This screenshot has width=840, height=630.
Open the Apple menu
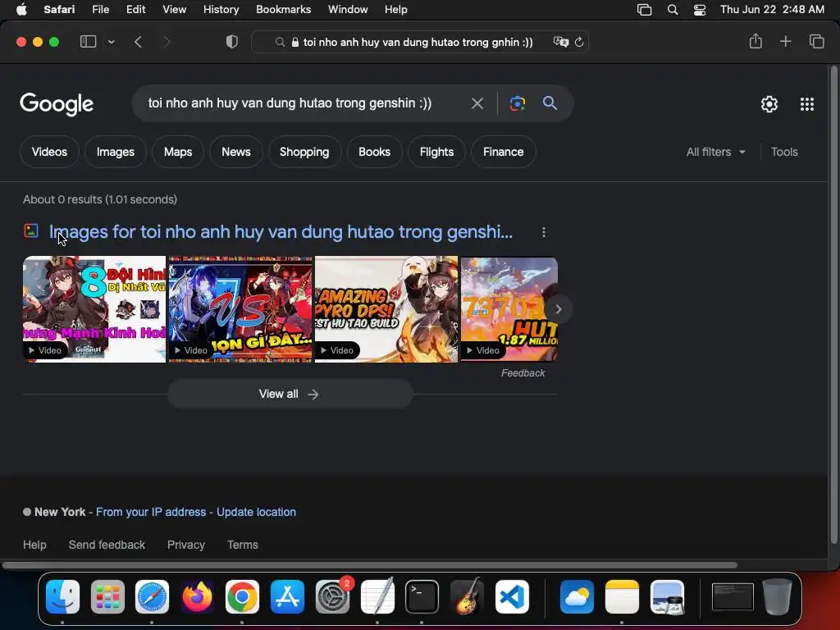pyautogui.click(x=21, y=10)
